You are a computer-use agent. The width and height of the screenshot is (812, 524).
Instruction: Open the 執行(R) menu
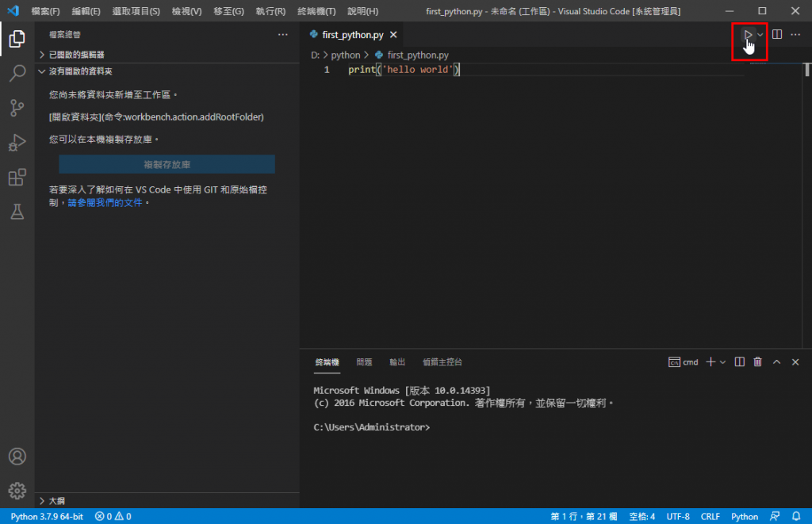pyautogui.click(x=270, y=11)
